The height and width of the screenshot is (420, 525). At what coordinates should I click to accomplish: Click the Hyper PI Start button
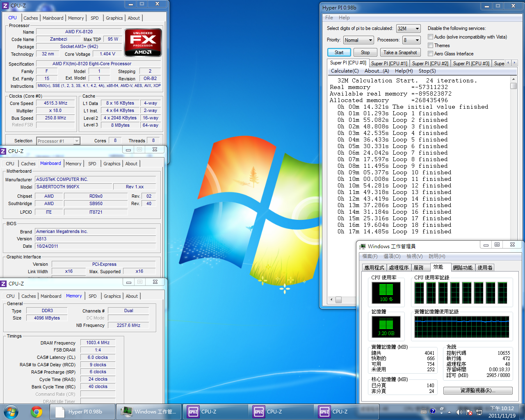tap(339, 52)
